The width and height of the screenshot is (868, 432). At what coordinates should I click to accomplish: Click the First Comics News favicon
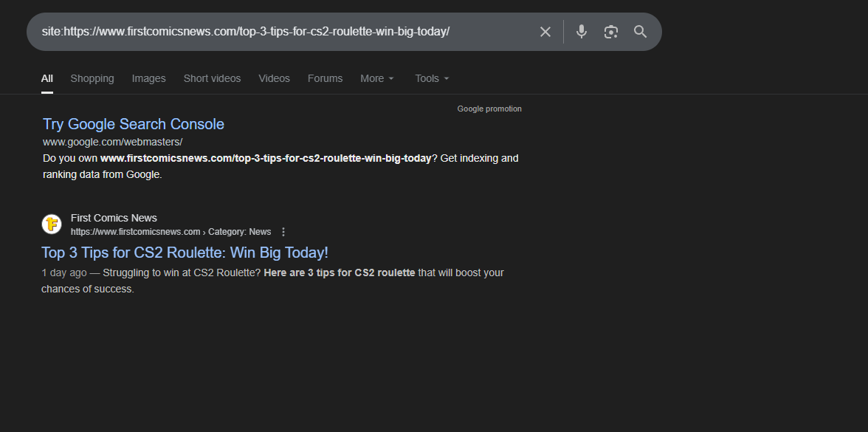pos(52,224)
